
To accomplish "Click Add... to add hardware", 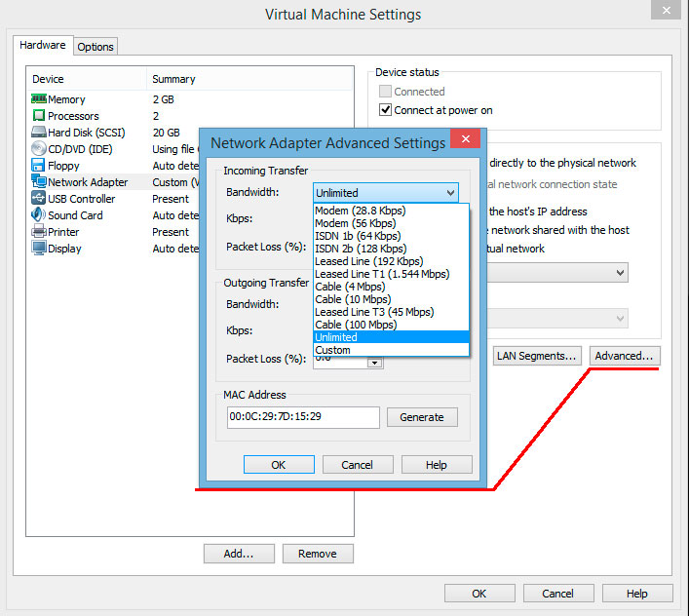I will pyautogui.click(x=239, y=554).
